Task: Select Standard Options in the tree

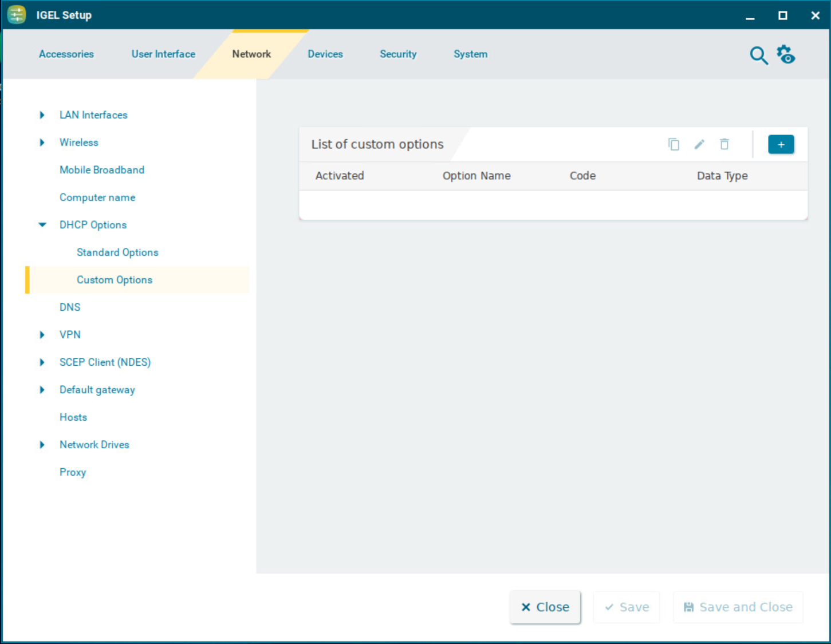Action: pos(117,252)
